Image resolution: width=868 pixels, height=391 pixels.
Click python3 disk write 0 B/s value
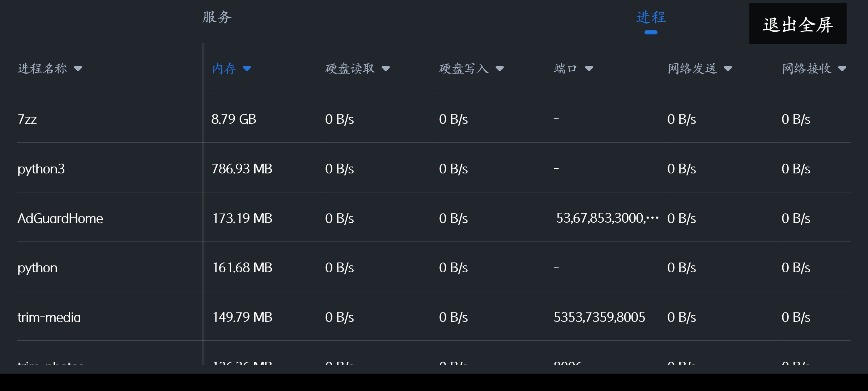tap(453, 169)
